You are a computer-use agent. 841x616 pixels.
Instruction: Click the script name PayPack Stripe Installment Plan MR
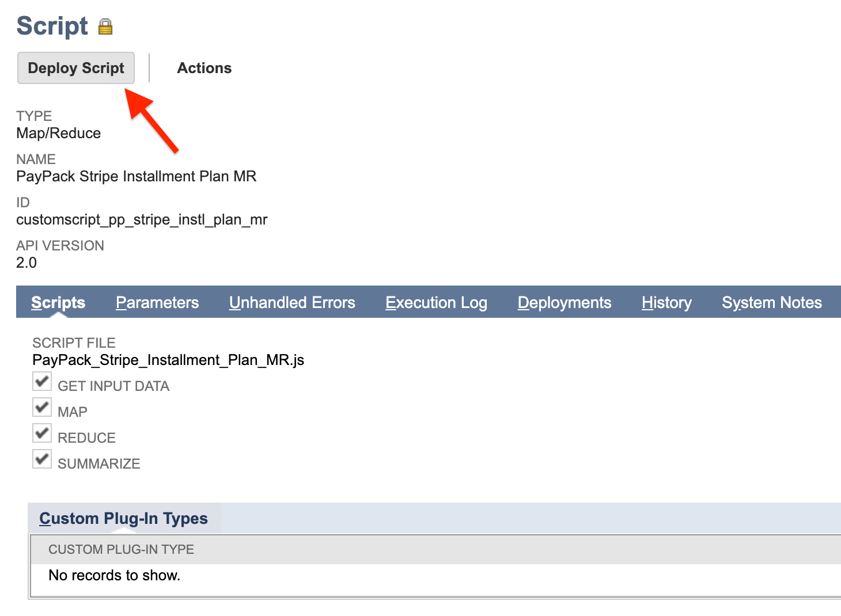pos(136,176)
